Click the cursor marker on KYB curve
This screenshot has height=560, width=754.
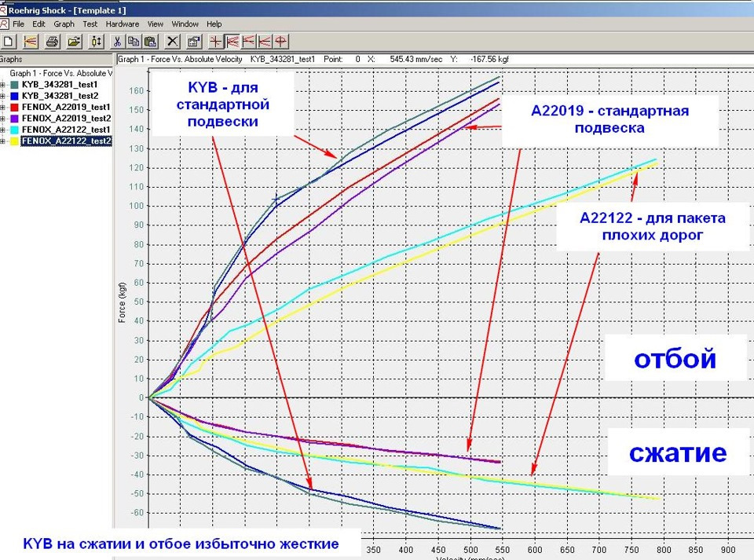[276, 199]
